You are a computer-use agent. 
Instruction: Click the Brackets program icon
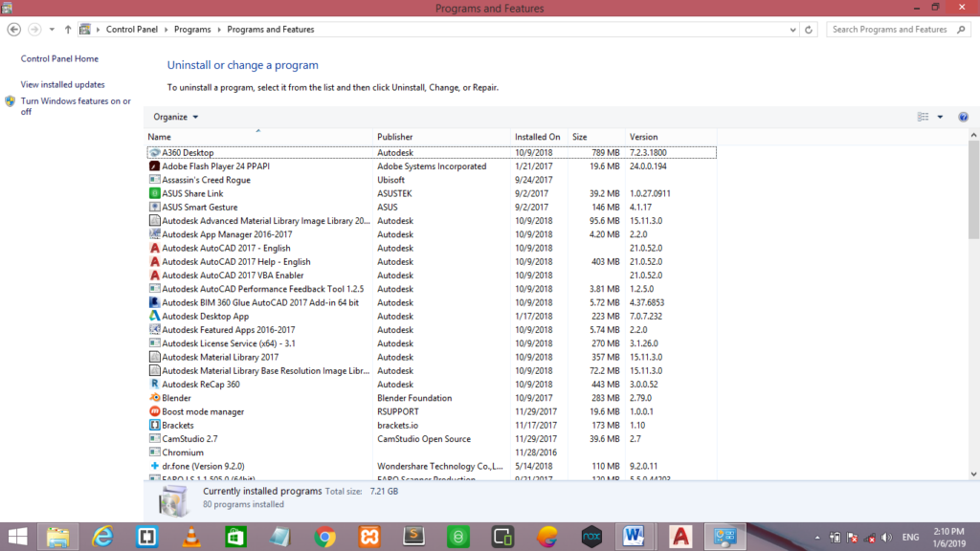point(154,426)
